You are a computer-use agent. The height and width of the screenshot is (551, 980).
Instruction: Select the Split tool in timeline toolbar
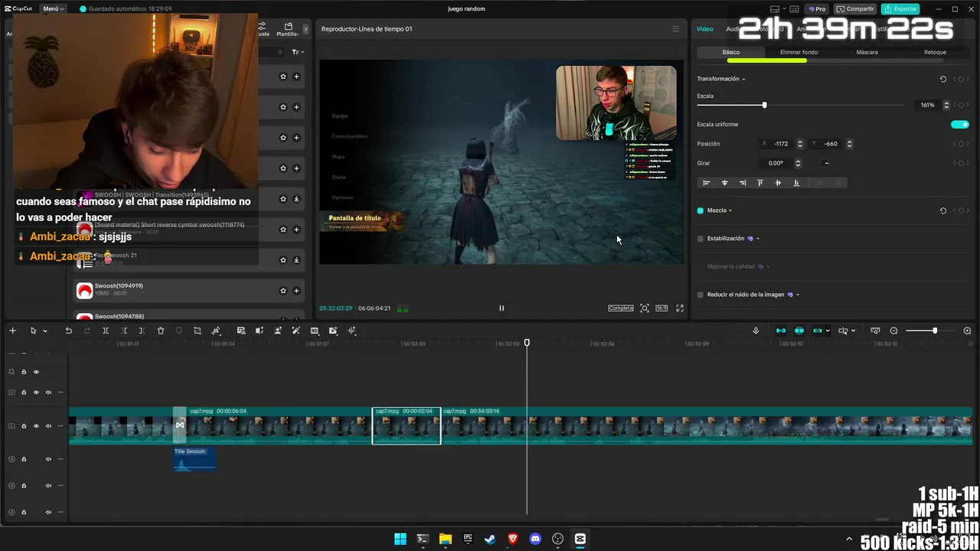pyautogui.click(x=106, y=331)
